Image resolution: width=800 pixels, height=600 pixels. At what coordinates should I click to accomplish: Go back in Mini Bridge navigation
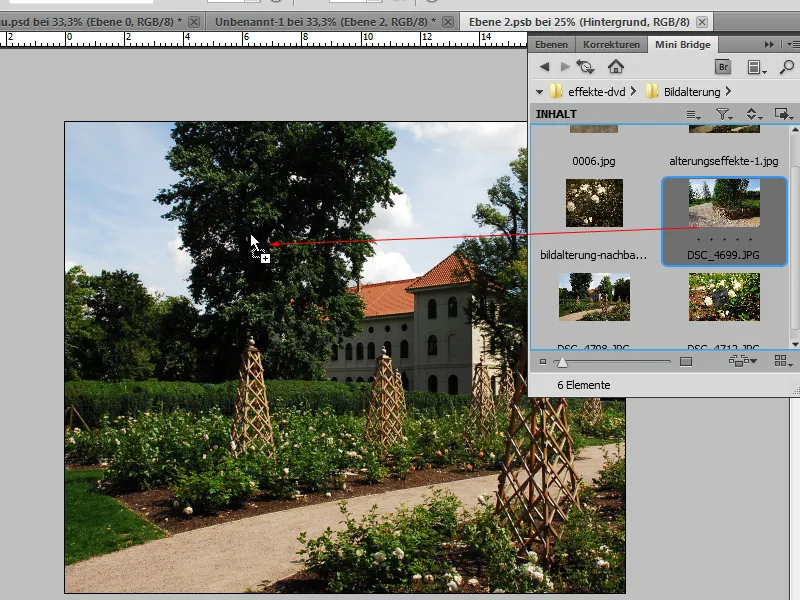click(x=544, y=67)
